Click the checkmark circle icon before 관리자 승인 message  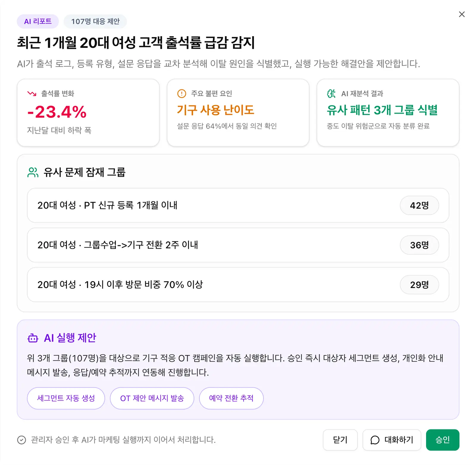tap(21, 440)
